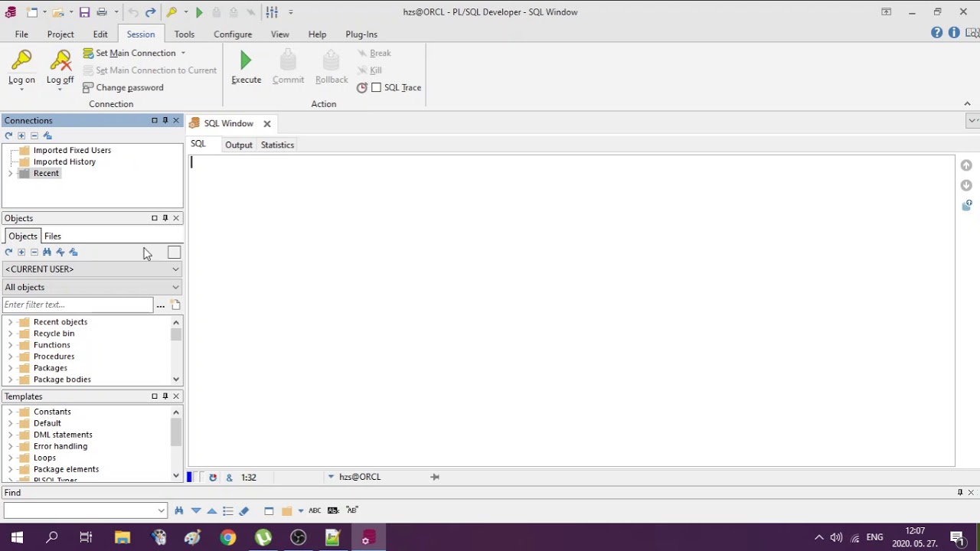The image size is (980, 551).
Task: Click the Log off key icon
Action: (60, 60)
